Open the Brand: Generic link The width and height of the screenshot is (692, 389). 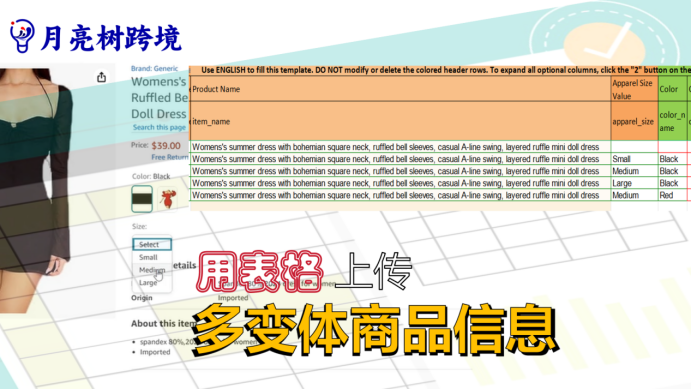[154, 68]
